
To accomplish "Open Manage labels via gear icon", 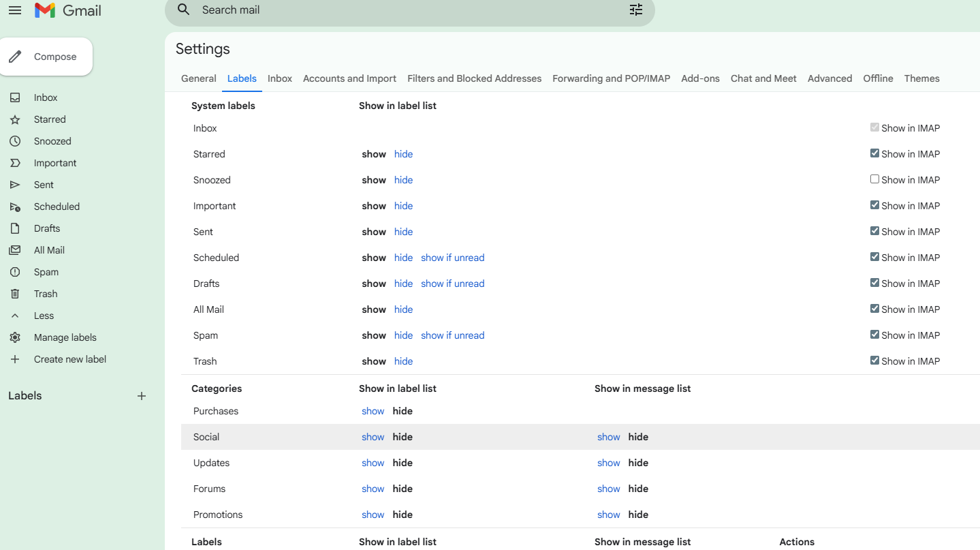I will point(15,337).
